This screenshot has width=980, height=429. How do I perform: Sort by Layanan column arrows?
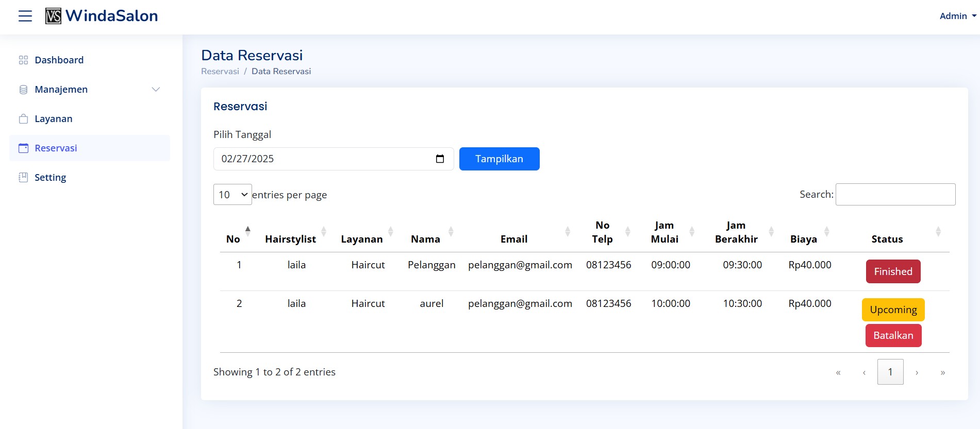[x=391, y=232]
